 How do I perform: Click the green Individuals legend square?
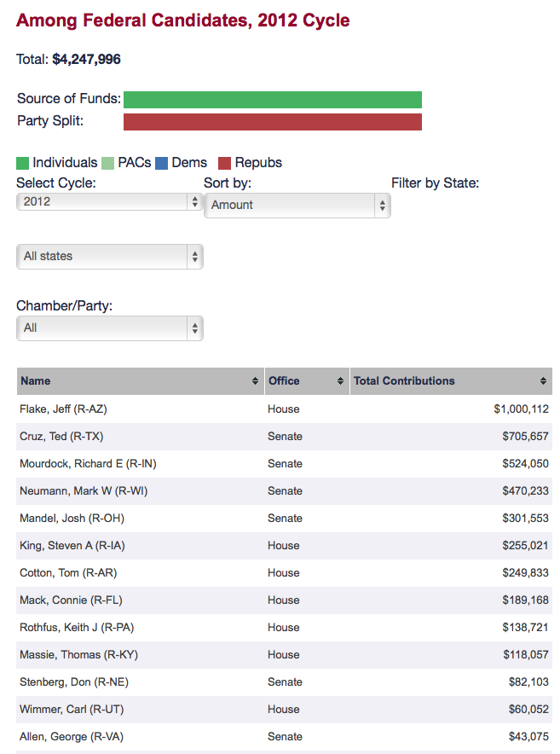click(x=23, y=163)
